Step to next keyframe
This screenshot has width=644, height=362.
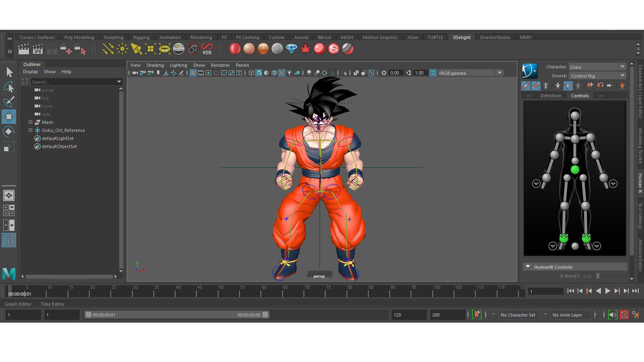[617, 291]
